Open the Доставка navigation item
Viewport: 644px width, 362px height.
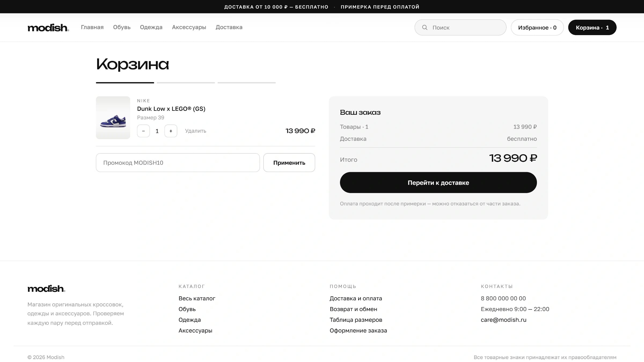[x=229, y=27]
